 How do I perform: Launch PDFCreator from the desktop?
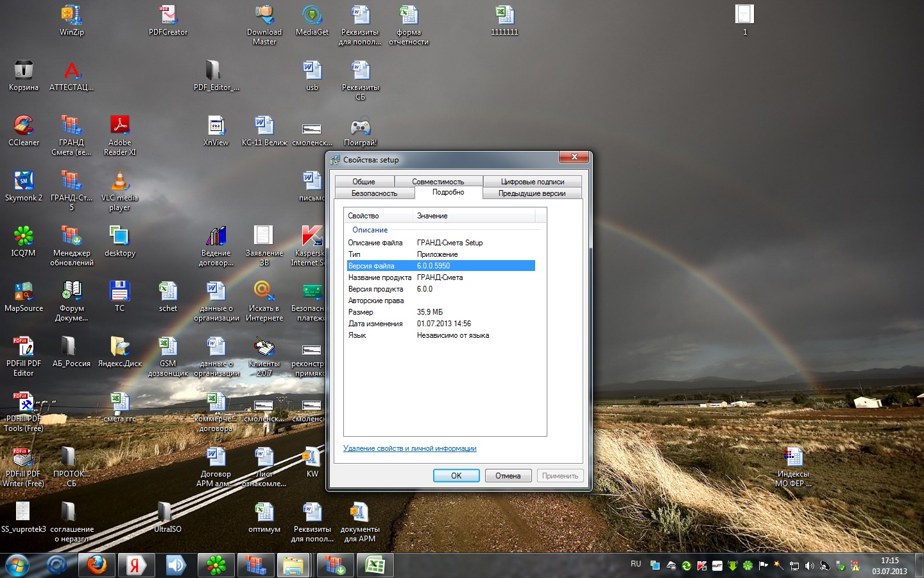pos(168,20)
